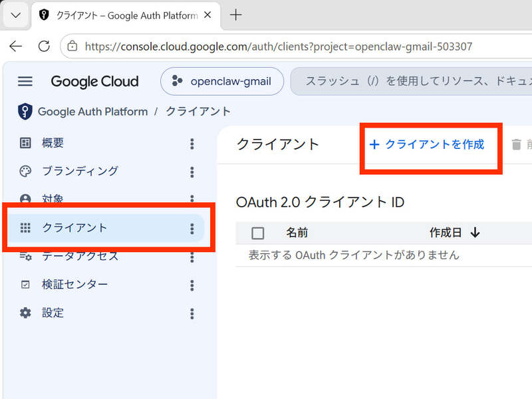Viewport: 532px width, 399px height.
Task: Click + クライアントを作成 button
Action: (x=427, y=144)
